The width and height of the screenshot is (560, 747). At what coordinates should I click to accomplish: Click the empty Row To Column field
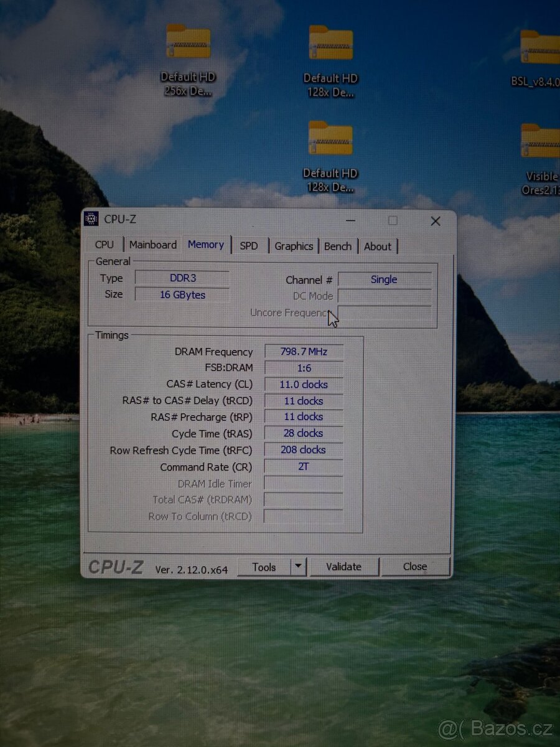tap(304, 516)
